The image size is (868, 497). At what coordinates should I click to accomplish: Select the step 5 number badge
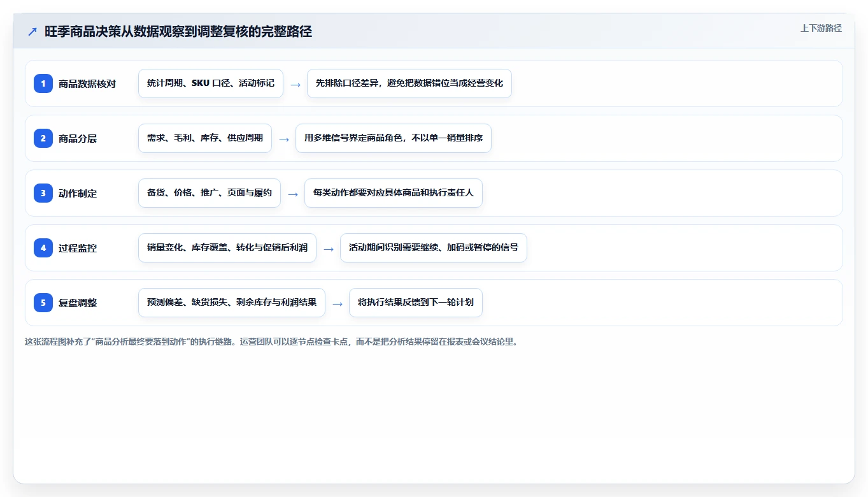pyautogui.click(x=43, y=302)
